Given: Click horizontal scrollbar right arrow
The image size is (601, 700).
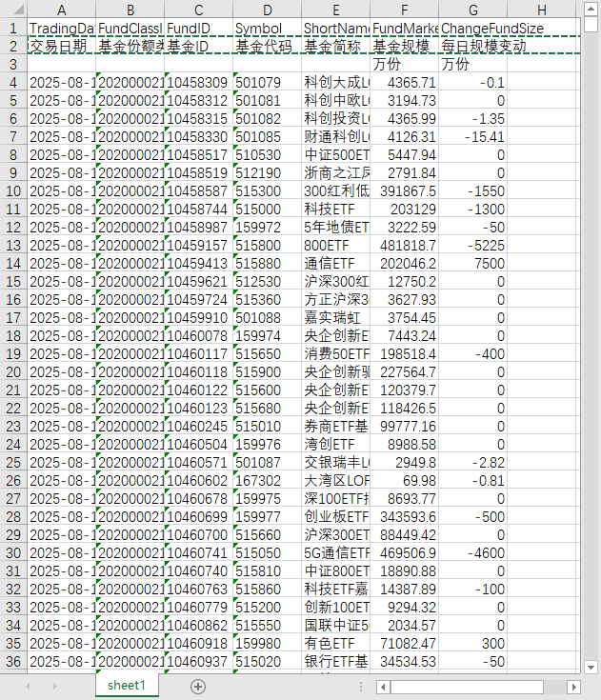Looking at the screenshot, I should [573, 687].
